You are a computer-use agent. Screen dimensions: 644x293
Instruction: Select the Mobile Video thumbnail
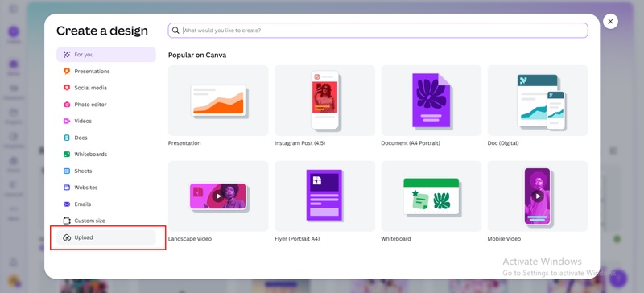click(538, 196)
